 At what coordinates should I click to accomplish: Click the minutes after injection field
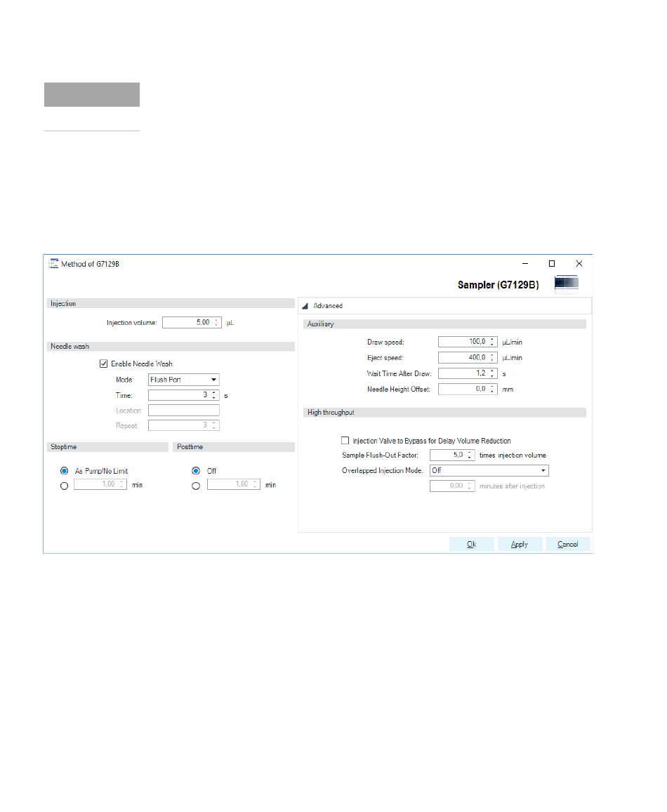coord(452,486)
